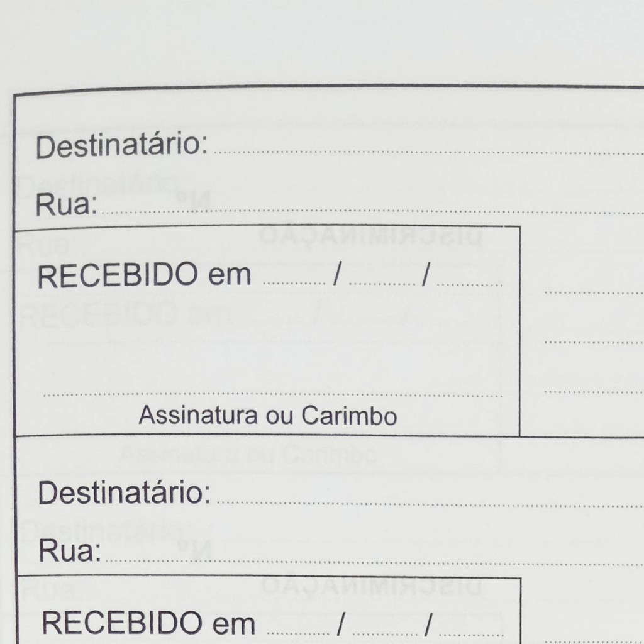Click first slash in upper RECEBIDO date
This screenshot has width=644, height=644.
[337, 275]
